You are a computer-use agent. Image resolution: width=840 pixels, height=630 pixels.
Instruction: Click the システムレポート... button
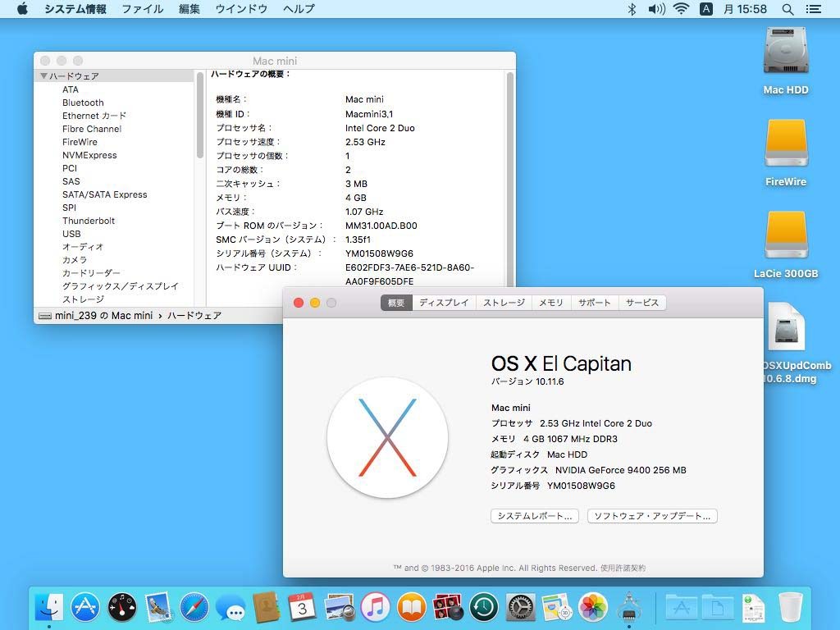(535, 516)
